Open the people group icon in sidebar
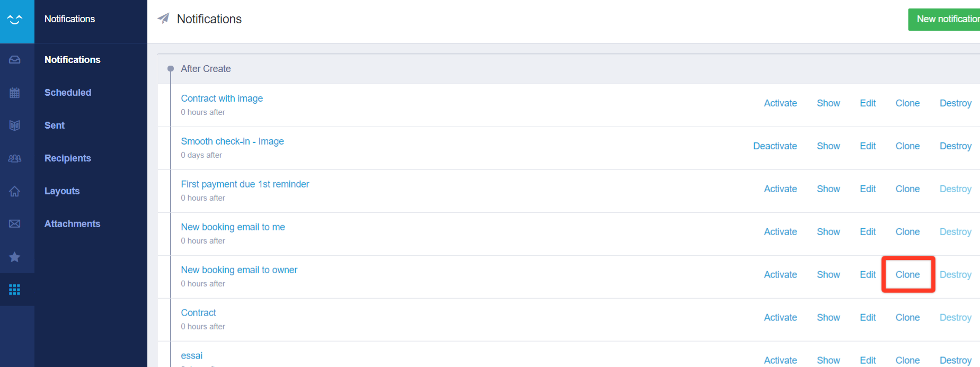Screen dimensions: 980x367 click(x=15, y=158)
